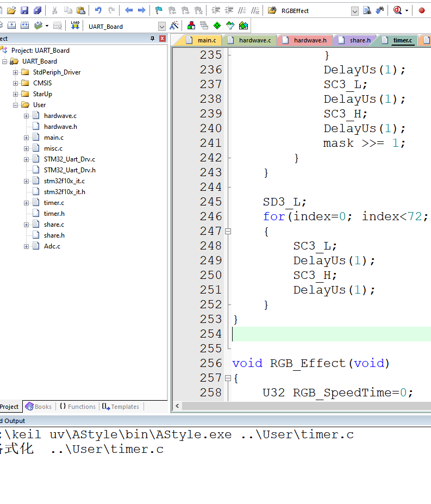Go to the previous bookmark
Screen dimensions: 431x504
(172, 11)
